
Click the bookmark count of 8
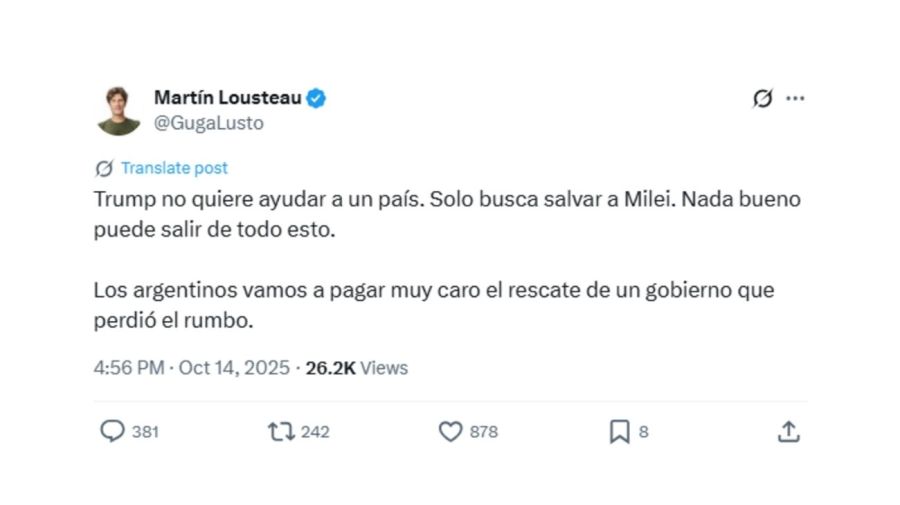click(644, 432)
